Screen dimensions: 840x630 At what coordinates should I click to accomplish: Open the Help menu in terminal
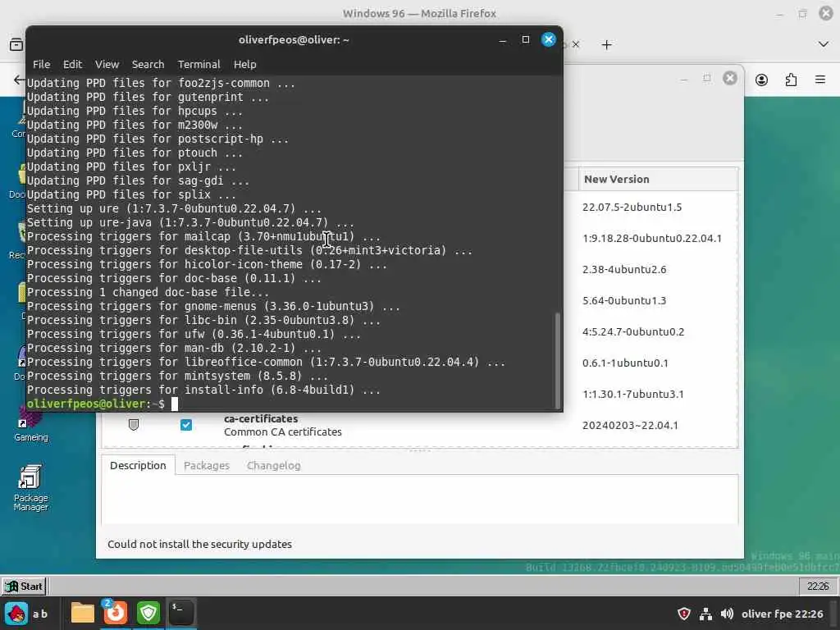[x=244, y=64]
